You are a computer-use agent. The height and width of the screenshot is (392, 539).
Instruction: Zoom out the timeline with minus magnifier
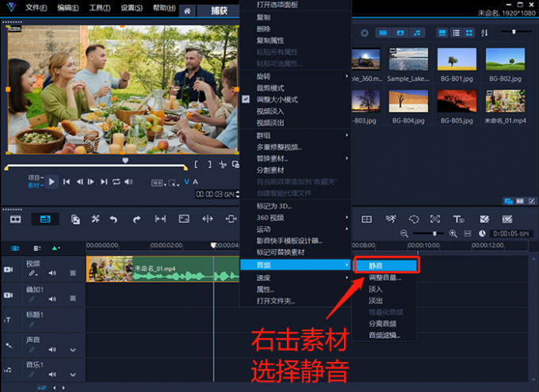tap(404, 234)
